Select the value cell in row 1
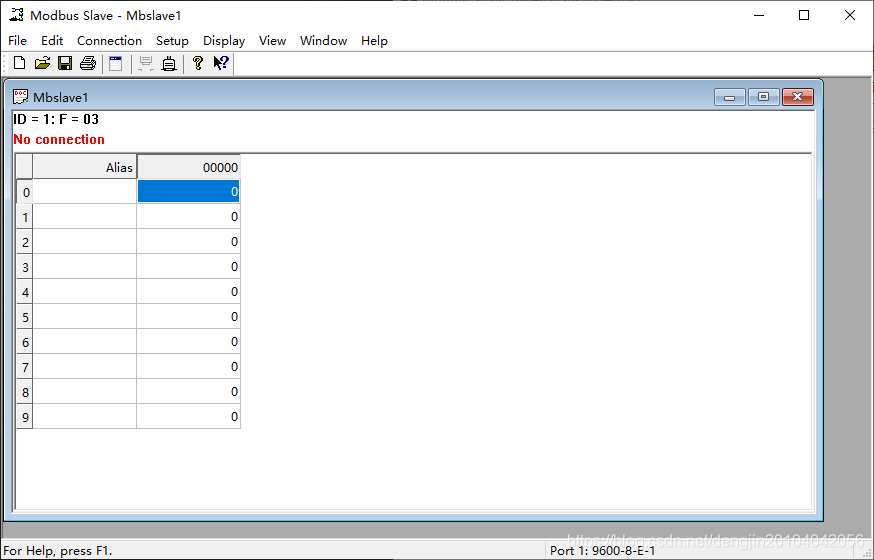 coord(188,216)
